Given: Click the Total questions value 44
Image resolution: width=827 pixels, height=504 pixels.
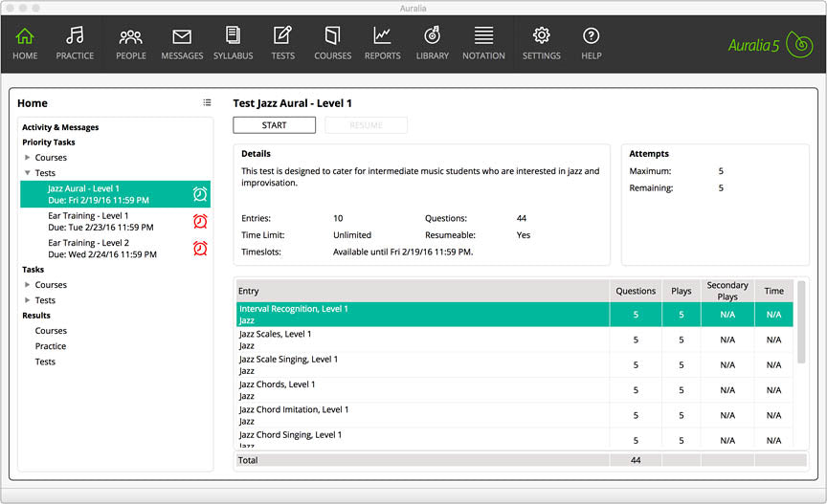Looking at the screenshot, I should coord(636,460).
